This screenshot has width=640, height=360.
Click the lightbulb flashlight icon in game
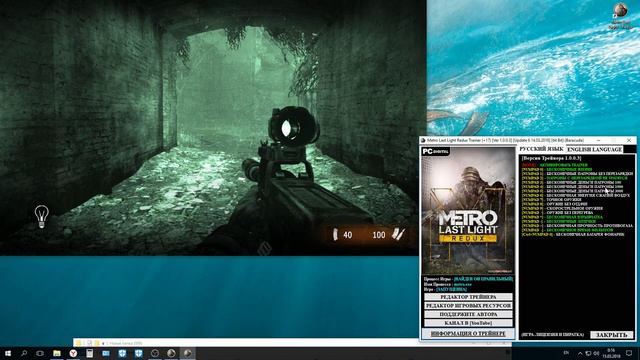pyautogui.click(x=42, y=216)
